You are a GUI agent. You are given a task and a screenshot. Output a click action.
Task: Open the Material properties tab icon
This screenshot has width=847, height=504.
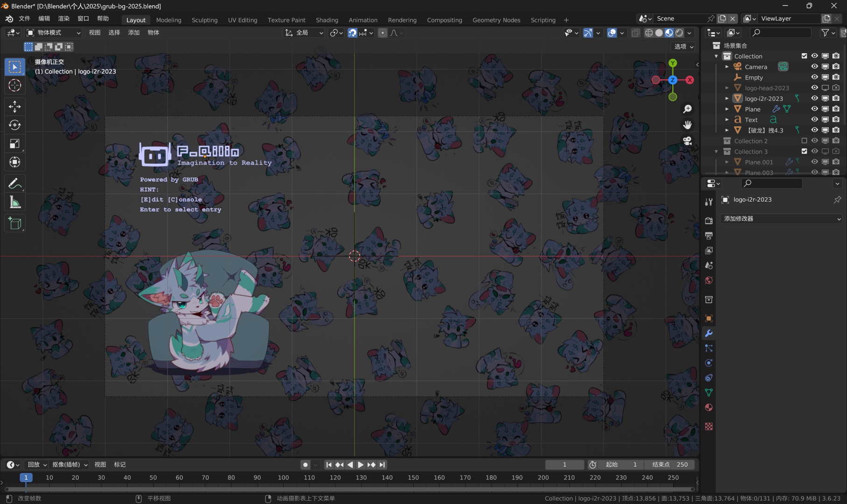708,407
